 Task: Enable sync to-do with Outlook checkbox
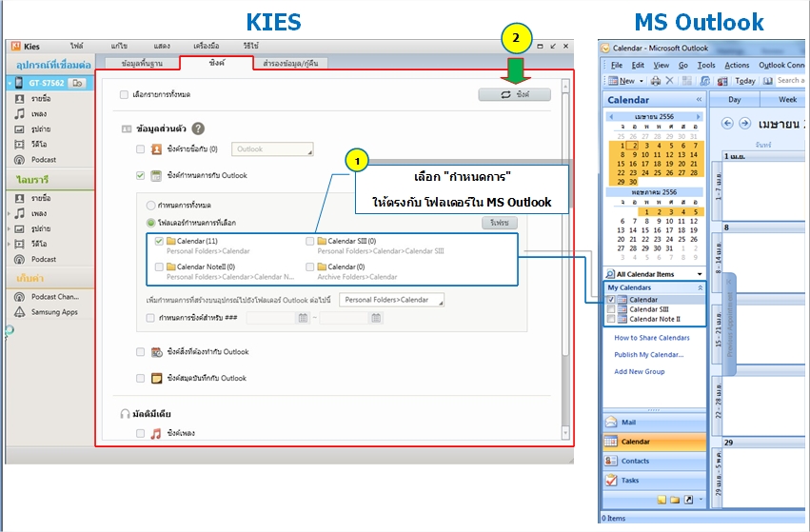click(141, 352)
